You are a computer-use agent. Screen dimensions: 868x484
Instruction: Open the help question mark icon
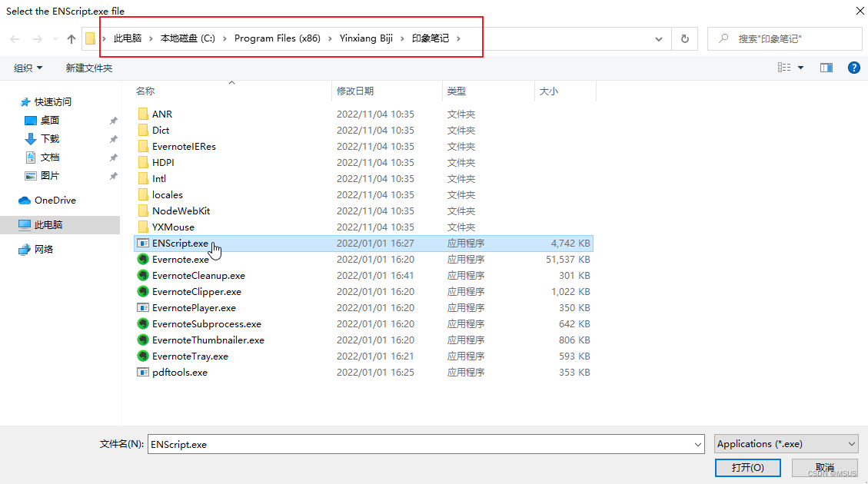(853, 68)
